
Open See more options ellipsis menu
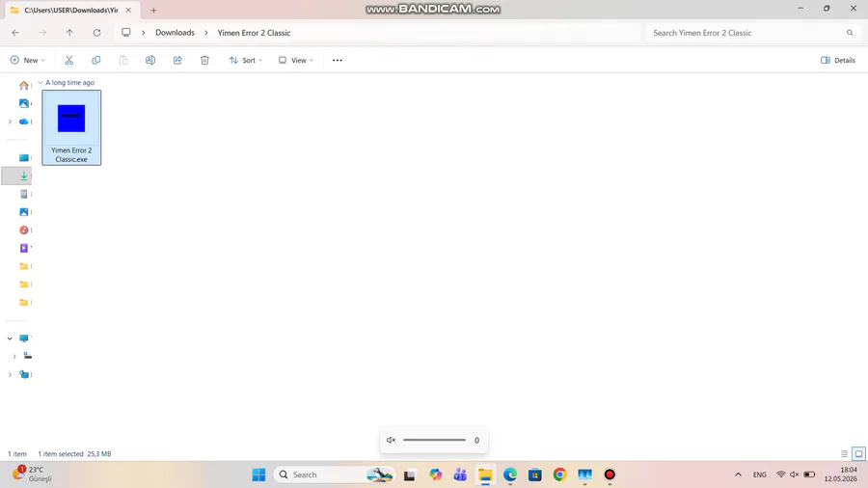coord(338,60)
